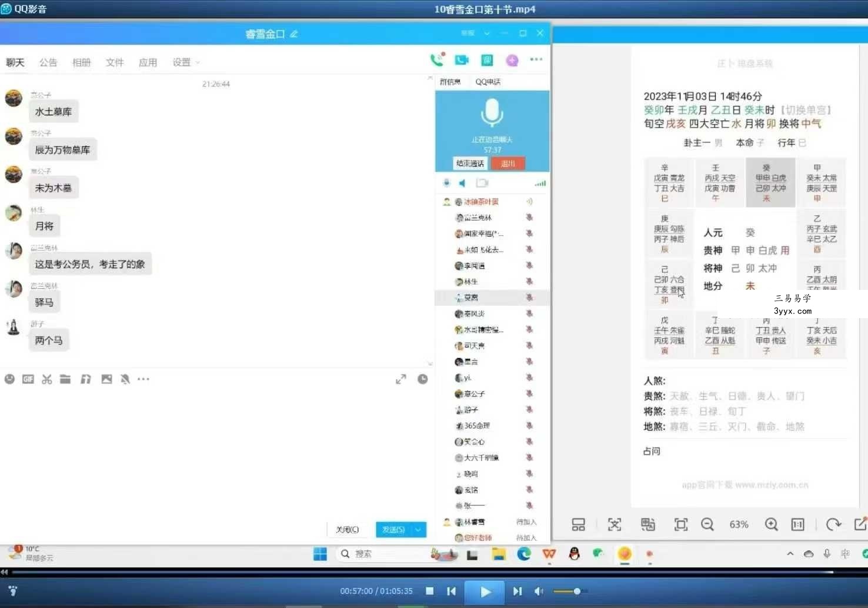
Task: Rotate the image clockwise in viewer
Action: (833, 525)
